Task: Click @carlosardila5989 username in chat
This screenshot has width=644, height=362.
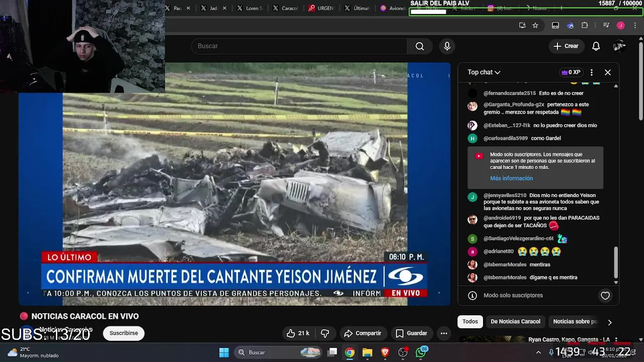Action: click(506, 138)
